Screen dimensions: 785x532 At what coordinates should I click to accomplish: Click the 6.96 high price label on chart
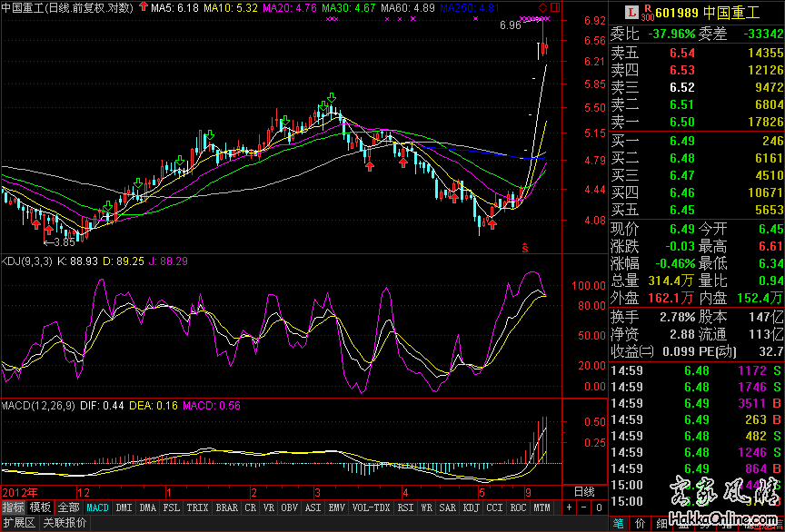[x=510, y=25]
